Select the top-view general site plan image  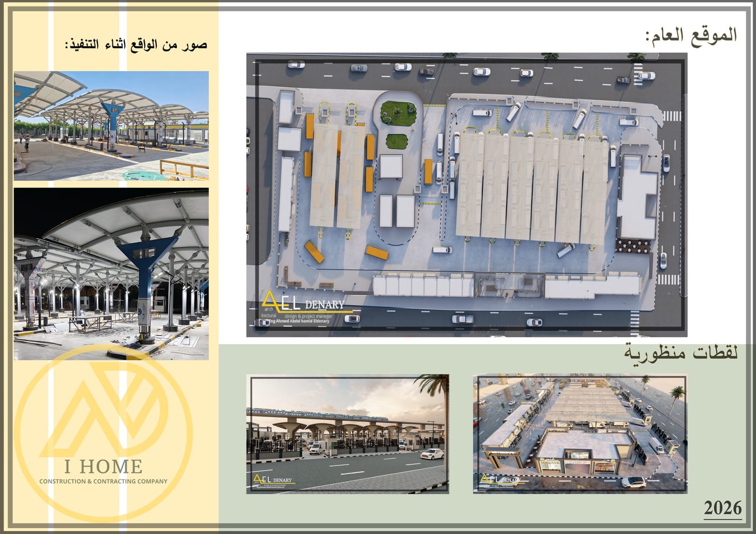tap(467, 195)
